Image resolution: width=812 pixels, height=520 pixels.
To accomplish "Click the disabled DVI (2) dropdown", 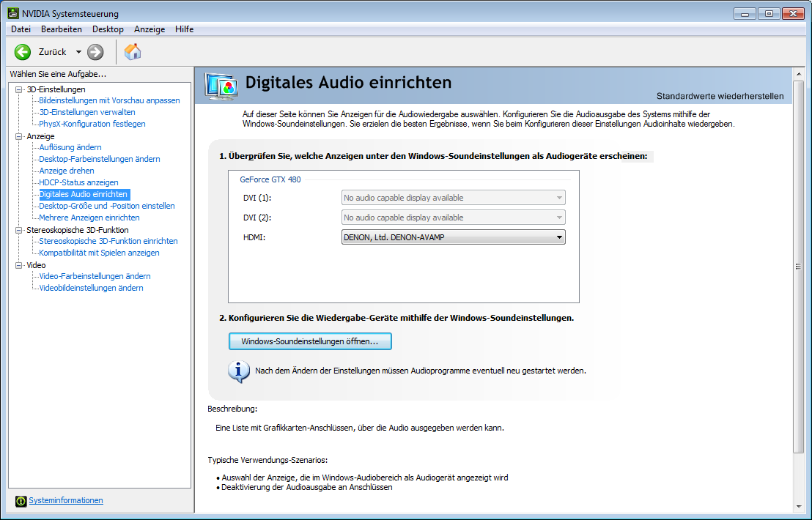I will 453,218.
